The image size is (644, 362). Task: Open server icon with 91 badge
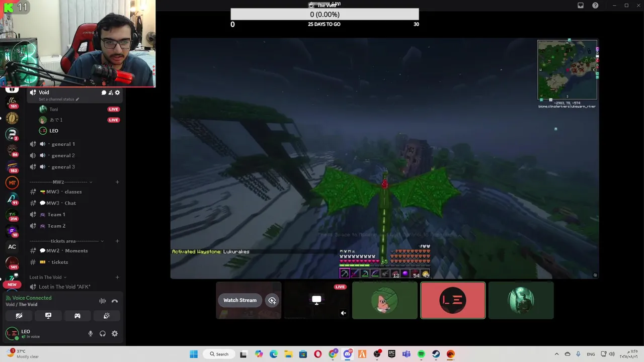click(12, 199)
